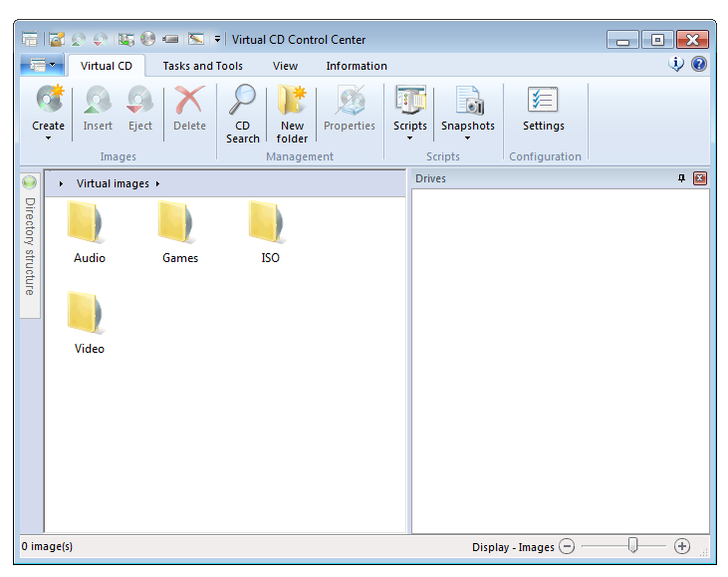Close the Drives panel

(700, 178)
